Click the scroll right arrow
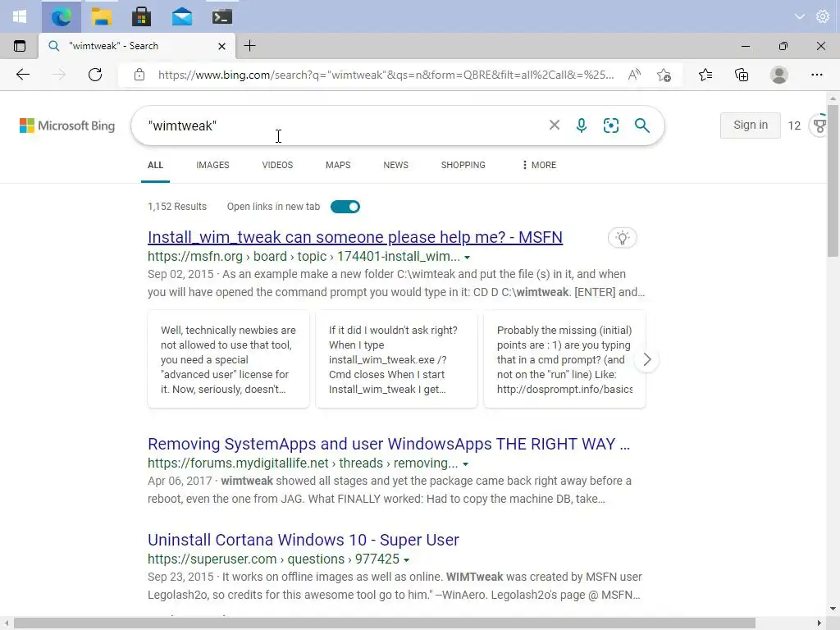840x630 pixels. tap(819, 623)
